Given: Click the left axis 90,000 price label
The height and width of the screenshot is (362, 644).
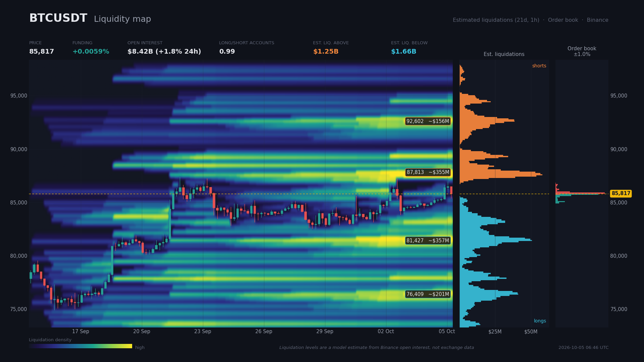Looking at the screenshot, I should 19,149.
